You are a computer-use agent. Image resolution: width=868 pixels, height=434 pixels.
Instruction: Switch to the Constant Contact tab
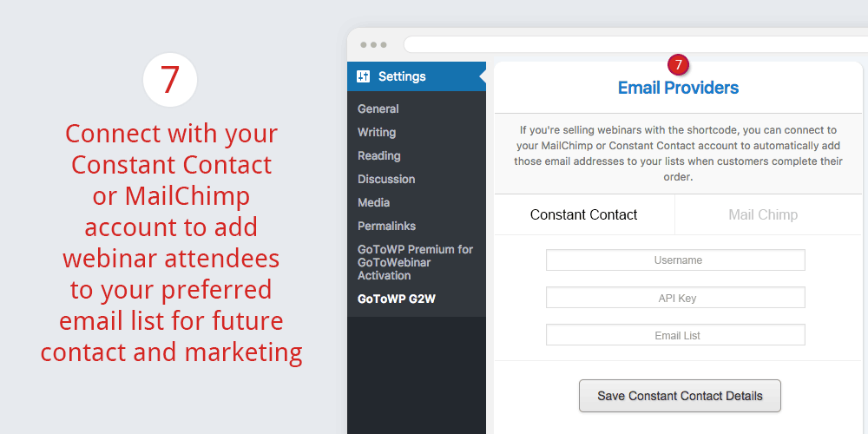tap(584, 214)
